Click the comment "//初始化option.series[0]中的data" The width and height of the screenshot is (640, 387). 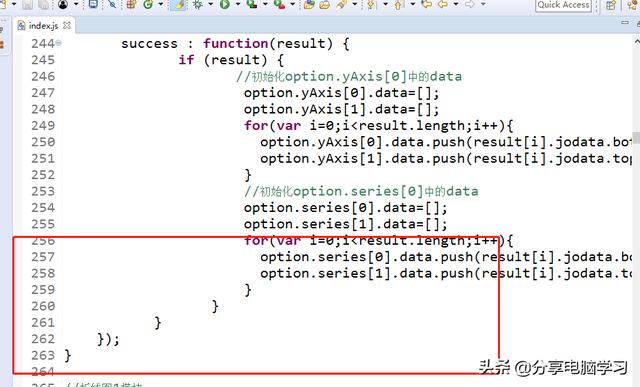click(361, 191)
